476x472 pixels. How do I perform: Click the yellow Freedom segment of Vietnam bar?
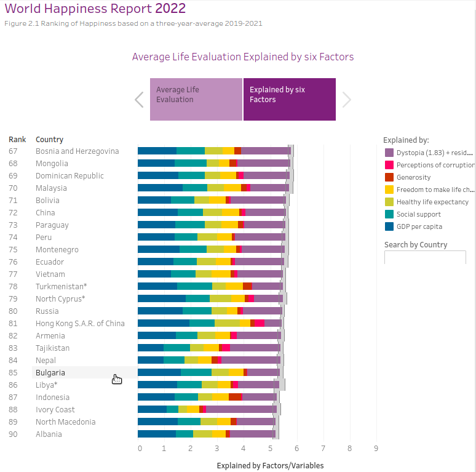coord(221,274)
